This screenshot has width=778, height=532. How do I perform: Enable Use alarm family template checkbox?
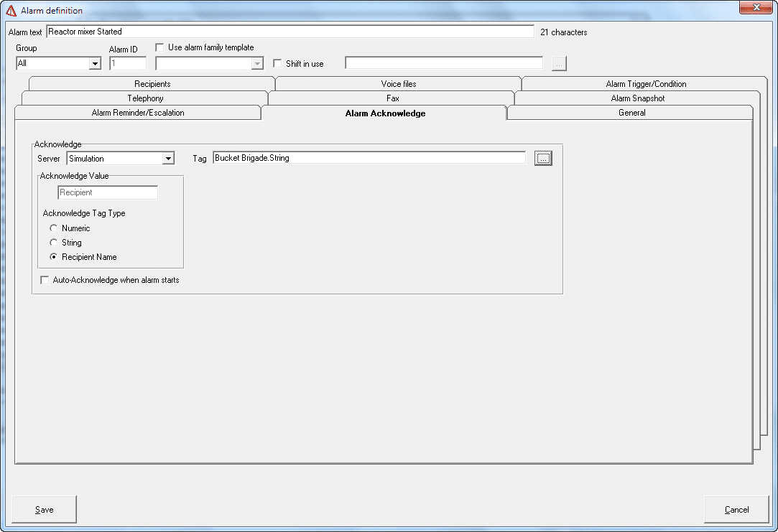(159, 47)
